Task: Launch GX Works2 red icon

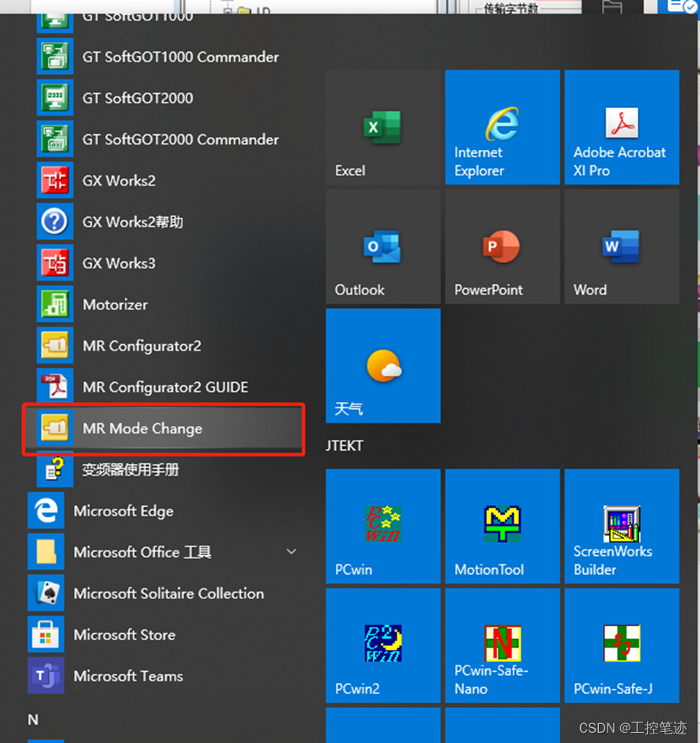Action: pyautogui.click(x=55, y=180)
